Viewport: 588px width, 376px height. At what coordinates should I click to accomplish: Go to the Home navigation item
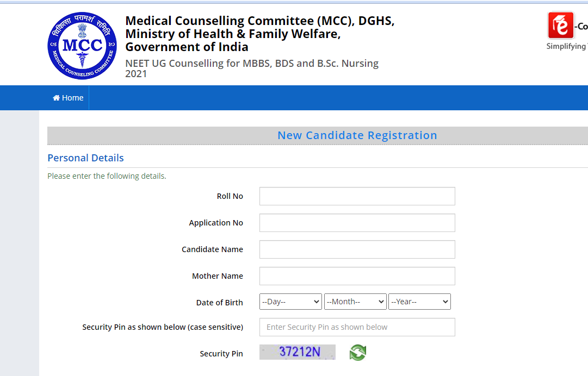(68, 98)
